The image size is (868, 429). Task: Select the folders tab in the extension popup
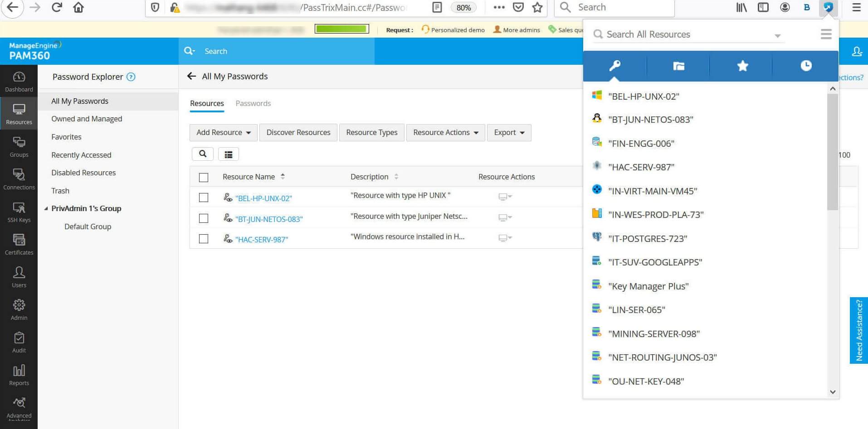tap(678, 66)
